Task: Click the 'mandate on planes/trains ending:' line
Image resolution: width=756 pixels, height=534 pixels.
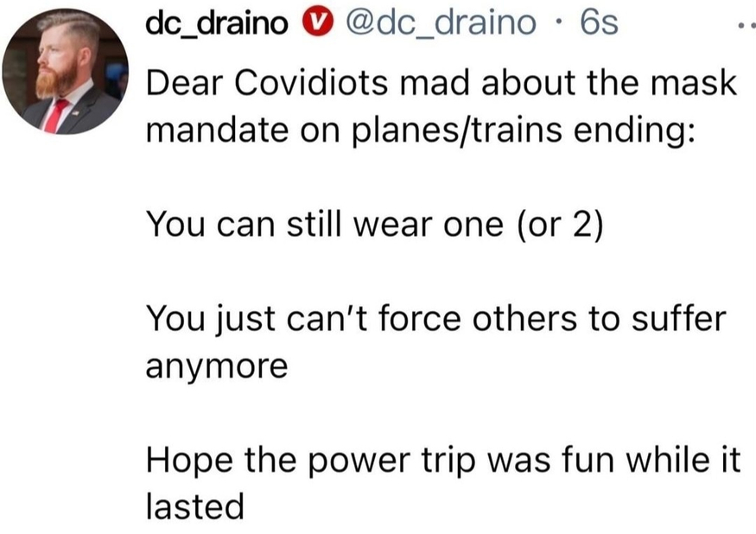Action: click(421, 130)
